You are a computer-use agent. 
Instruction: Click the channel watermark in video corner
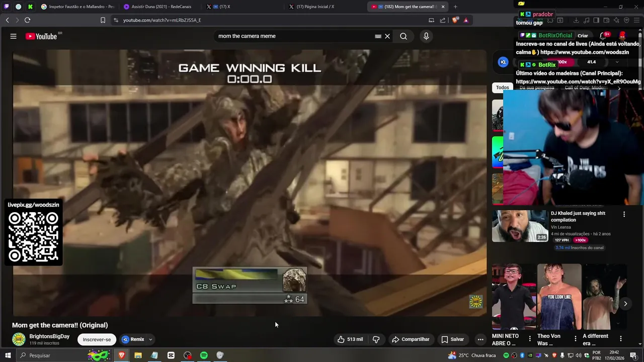pos(476,301)
